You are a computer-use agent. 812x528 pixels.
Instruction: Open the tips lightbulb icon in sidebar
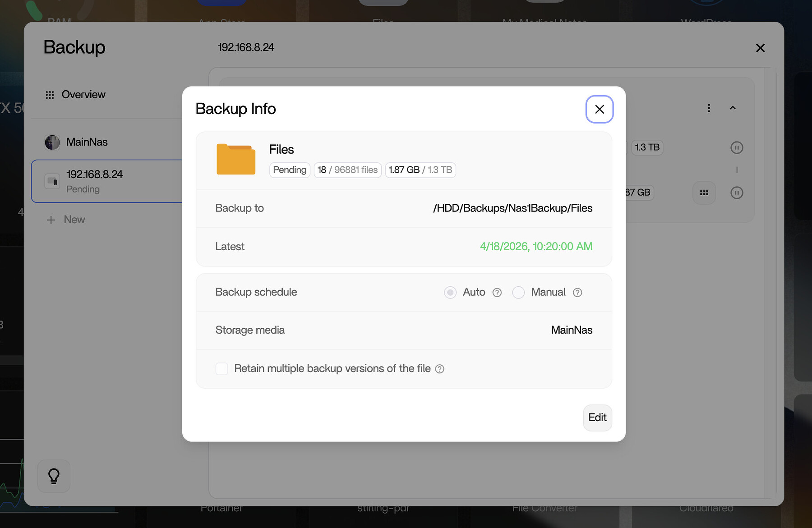[54, 476]
